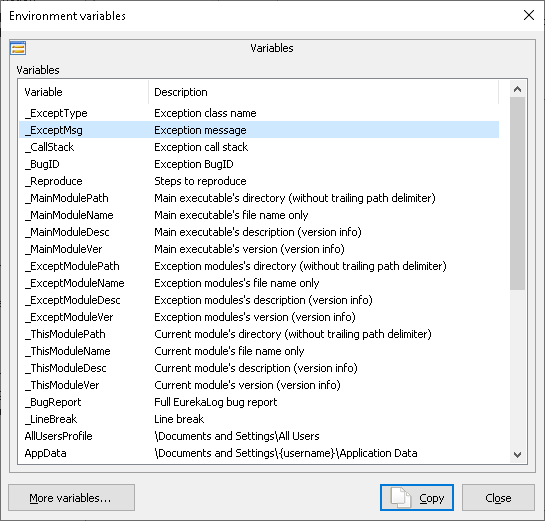Select the _CallStack variable row
This screenshot has width=545, height=521.
pyautogui.click(x=259, y=147)
